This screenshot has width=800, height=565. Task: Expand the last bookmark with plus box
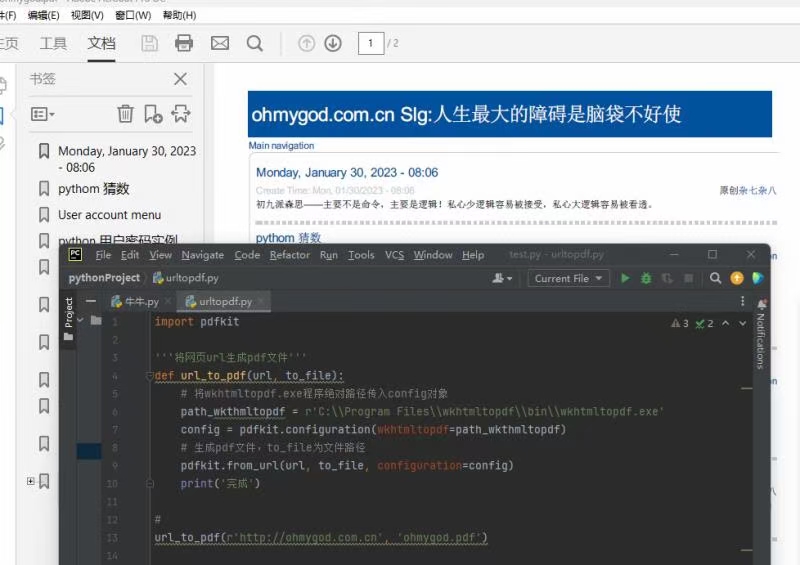tap(31, 481)
